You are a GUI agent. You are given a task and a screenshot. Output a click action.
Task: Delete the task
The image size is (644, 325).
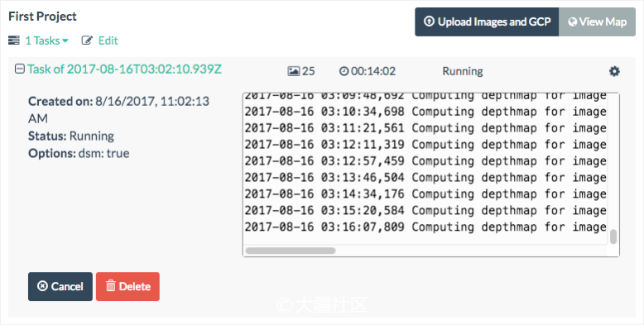tap(127, 286)
